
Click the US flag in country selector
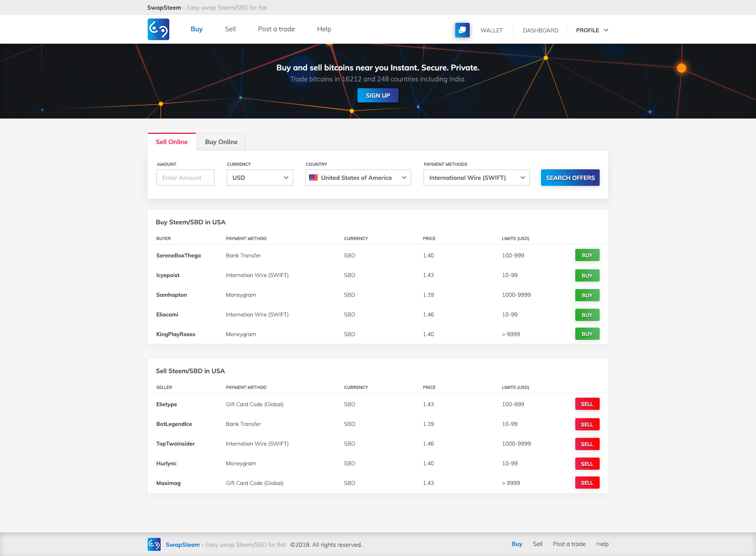(313, 178)
